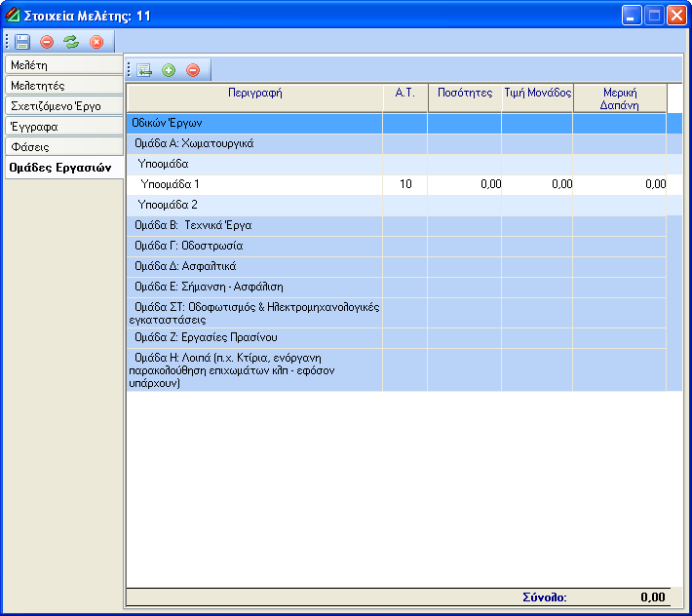Click the Α.Τ. cell with value 10
Screen dimensions: 692x616
[405, 184]
